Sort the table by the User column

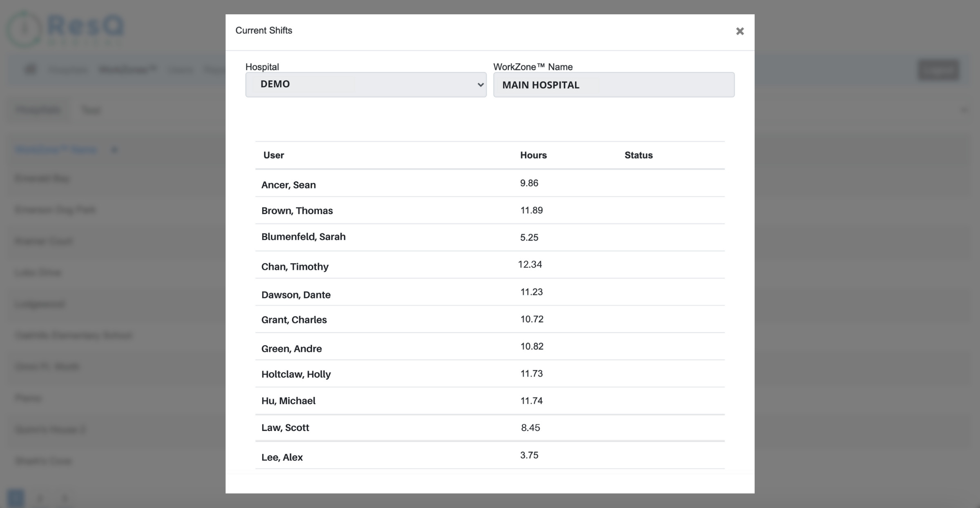point(273,155)
